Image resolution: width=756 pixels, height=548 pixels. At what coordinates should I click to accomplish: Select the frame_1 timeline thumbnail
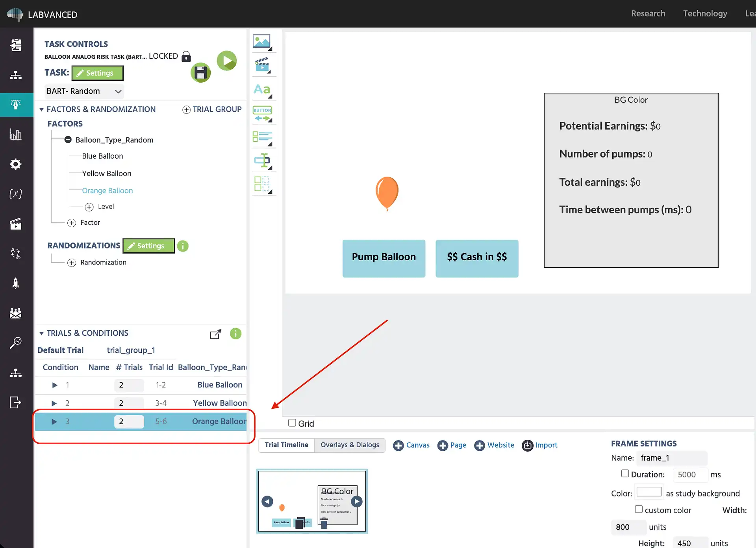[x=312, y=501]
